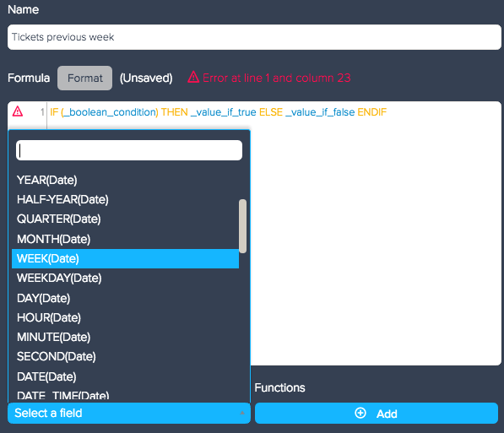This screenshot has width=504, height=433.
Task: Choose the highlighted WEEK(Date) option
Action: (125, 258)
